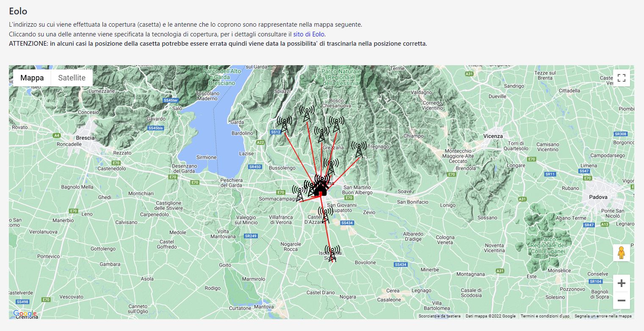
Task: Click the antenna near Tregnago
Action: [359, 150]
